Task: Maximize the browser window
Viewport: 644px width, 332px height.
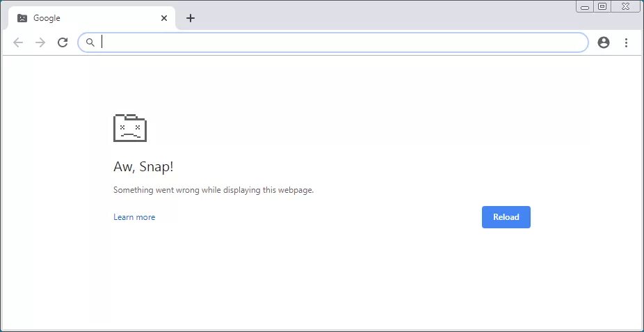Action: pos(602,6)
